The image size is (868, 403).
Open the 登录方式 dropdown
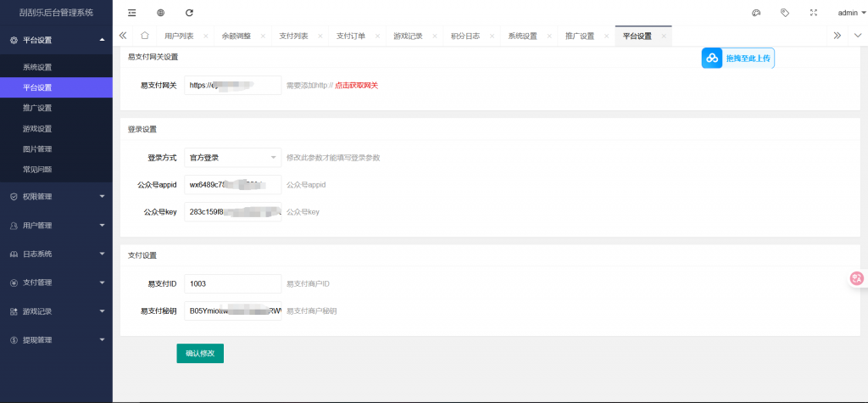pos(232,158)
